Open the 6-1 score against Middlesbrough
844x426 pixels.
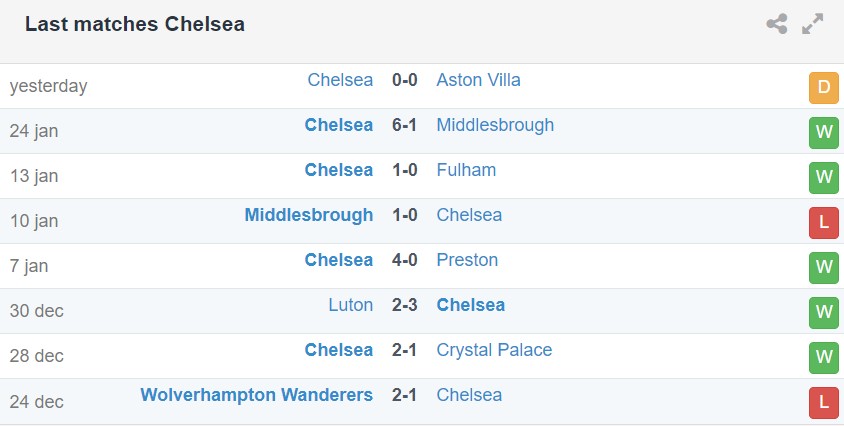coord(404,125)
